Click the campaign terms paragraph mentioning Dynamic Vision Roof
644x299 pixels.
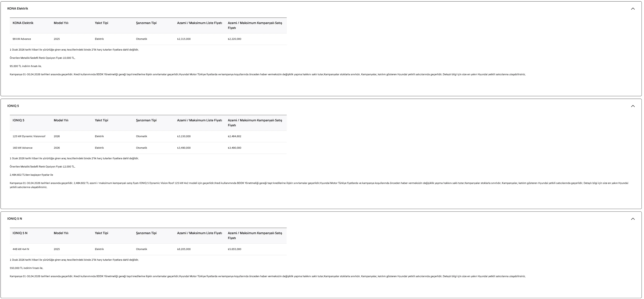(x=319, y=185)
